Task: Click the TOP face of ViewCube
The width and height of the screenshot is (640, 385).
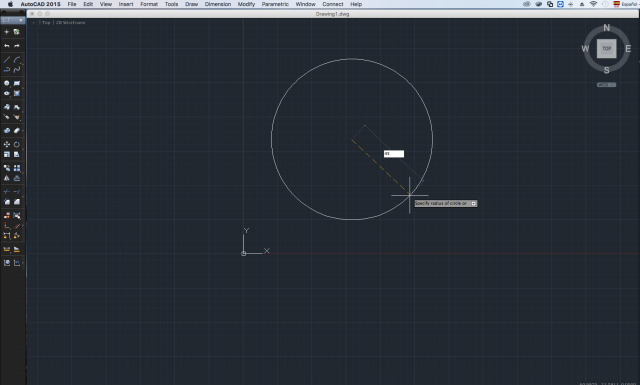Action: [x=607, y=49]
